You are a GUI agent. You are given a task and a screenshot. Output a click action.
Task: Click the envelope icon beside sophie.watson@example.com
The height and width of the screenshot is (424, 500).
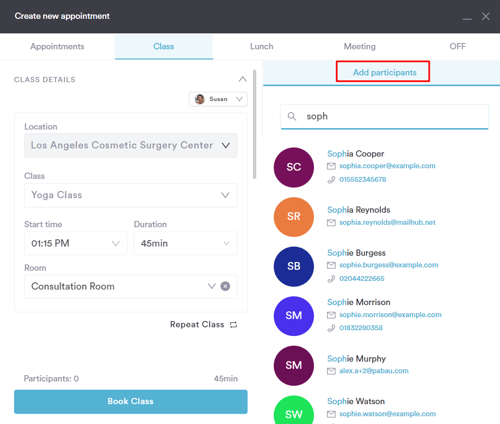pyautogui.click(x=331, y=414)
